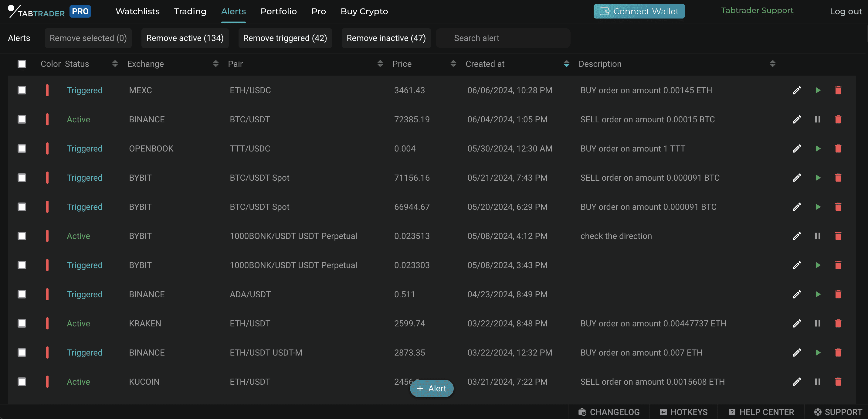
Task: Check the MEXC ETH/USDC row checkbox
Action: pyautogui.click(x=22, y=90)
